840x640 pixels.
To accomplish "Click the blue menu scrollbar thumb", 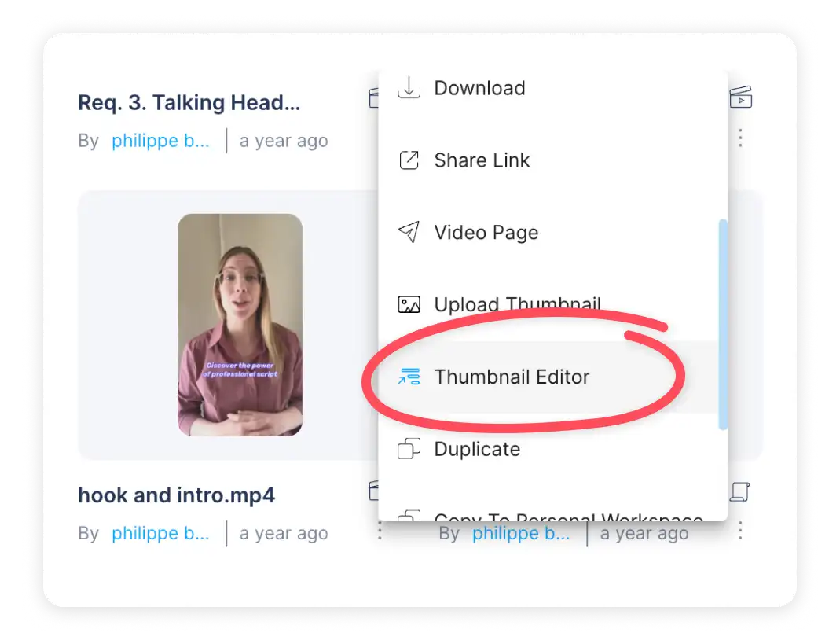I will (x=723, y=324).
